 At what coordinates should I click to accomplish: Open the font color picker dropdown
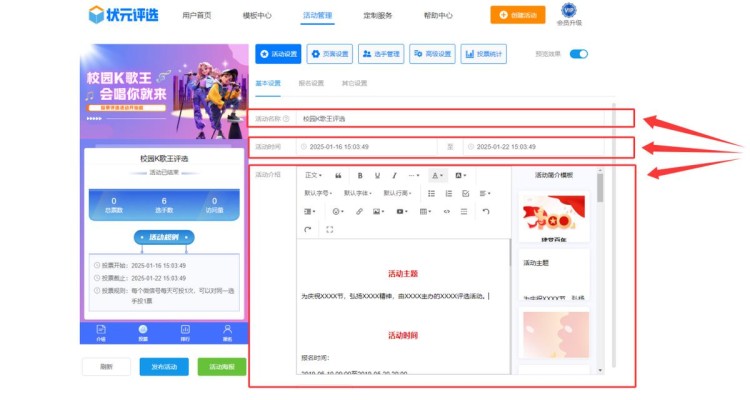point(438,175)
